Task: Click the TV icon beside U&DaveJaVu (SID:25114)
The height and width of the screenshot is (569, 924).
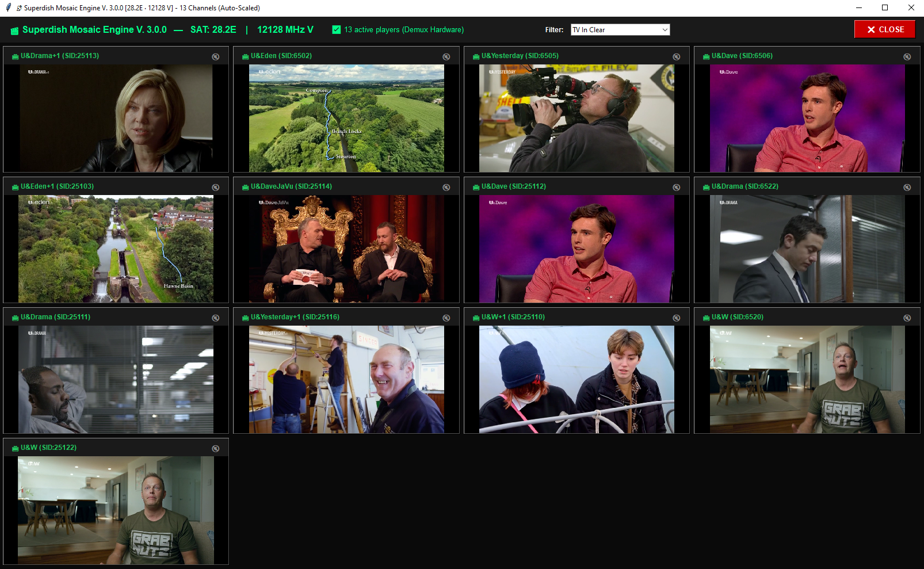Action: coord(246,187)
